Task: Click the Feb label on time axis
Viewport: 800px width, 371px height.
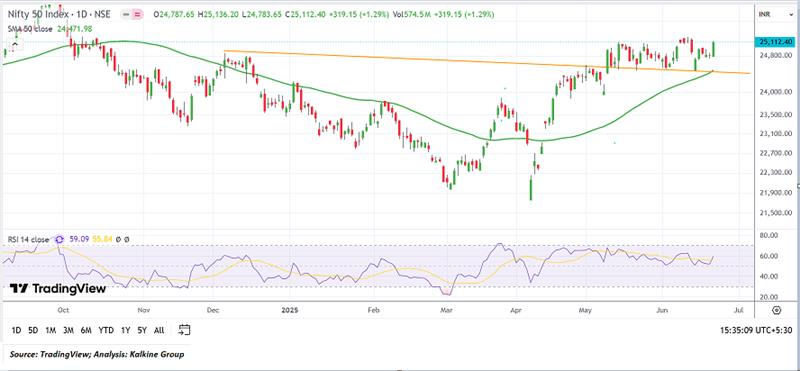Action: [374, 310]
